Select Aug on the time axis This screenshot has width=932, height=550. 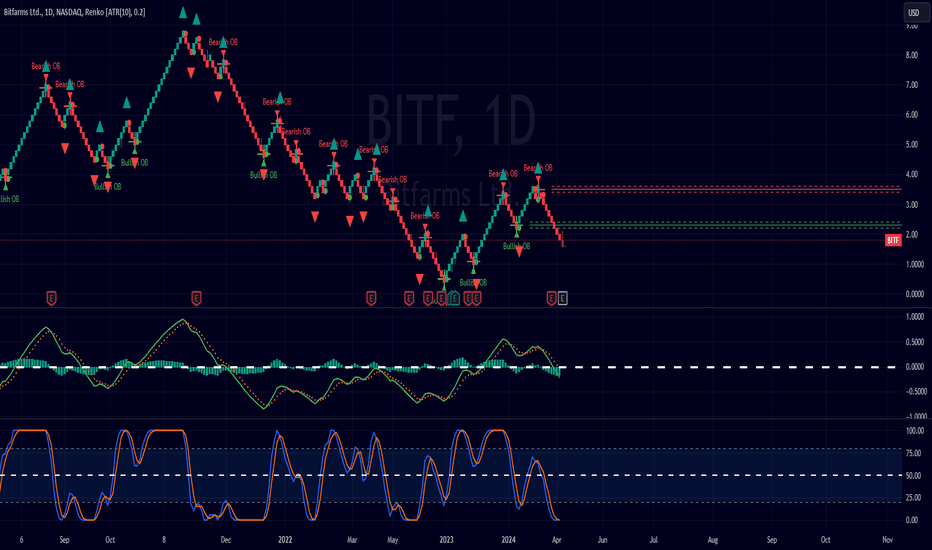[x=713, y=540]
